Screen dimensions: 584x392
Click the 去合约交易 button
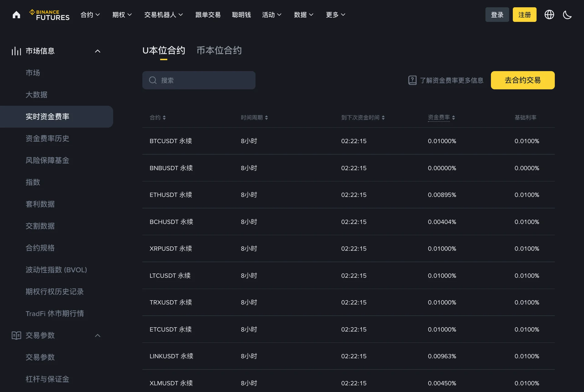pos(523,80)
